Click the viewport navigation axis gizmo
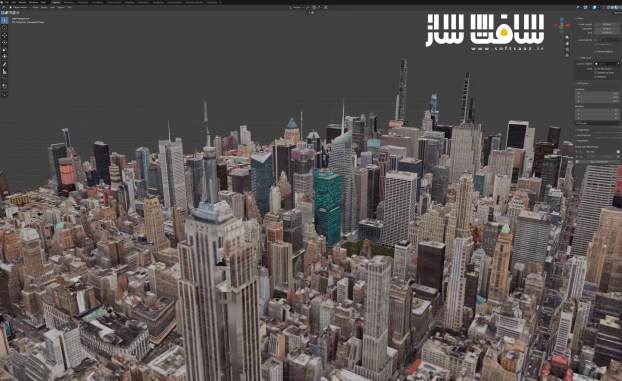Screen dimensions: 622x381 point(562,25)
